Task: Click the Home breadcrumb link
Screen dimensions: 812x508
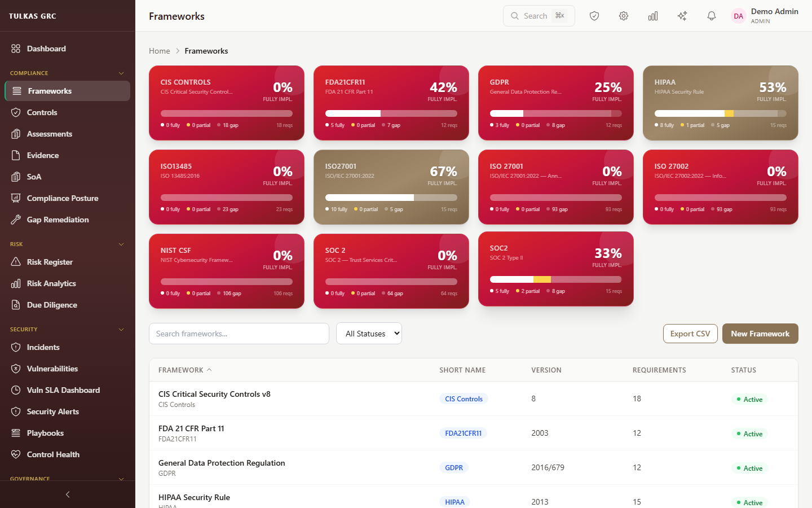Action: [x=160, y=51]
